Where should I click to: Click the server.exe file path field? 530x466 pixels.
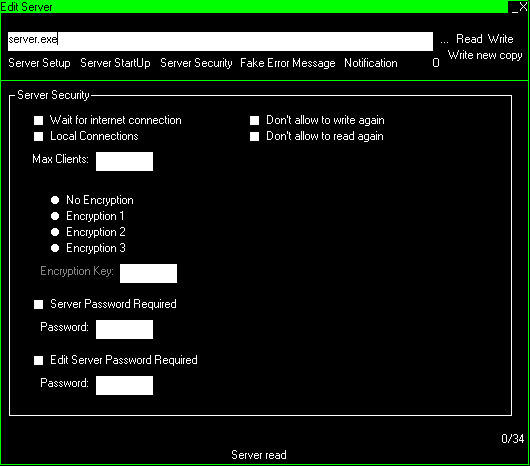tap(220, 41)
